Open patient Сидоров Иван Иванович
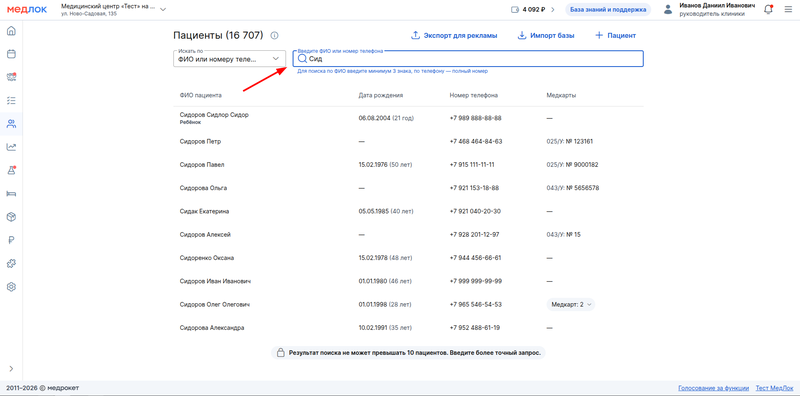 tap(216, 281)
